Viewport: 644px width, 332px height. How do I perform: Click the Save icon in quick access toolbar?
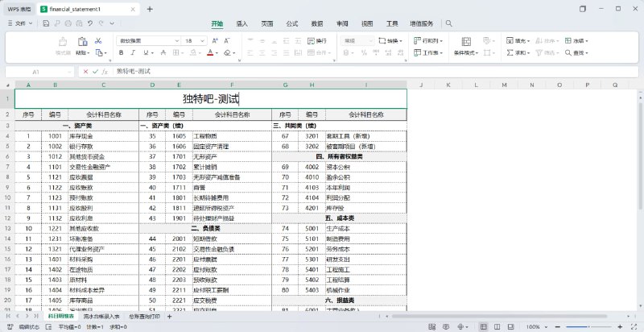tap(46, 24)
